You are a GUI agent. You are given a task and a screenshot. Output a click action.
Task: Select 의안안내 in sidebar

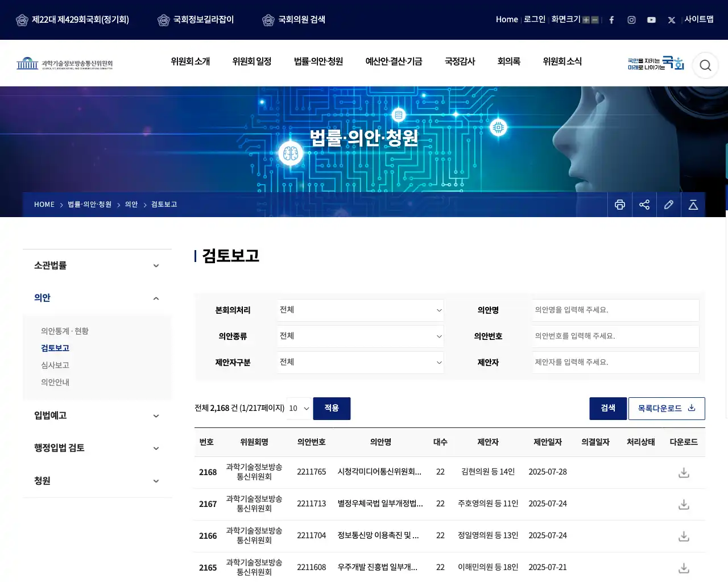(x=55, y=383)
